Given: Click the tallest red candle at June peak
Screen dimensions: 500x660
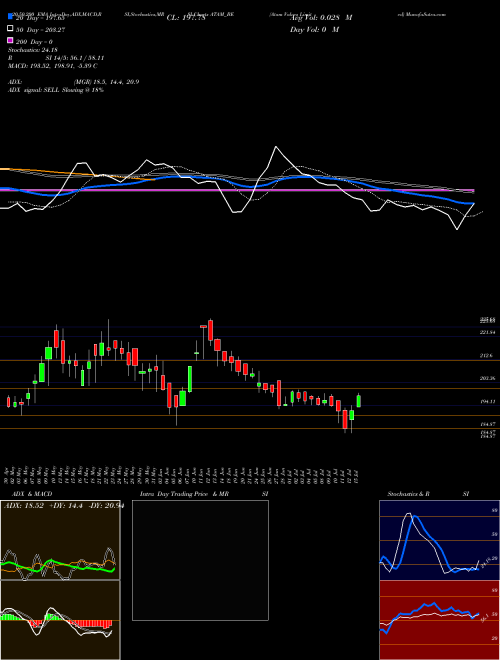Looking at the screenshot, I should (x=210, y=330).
